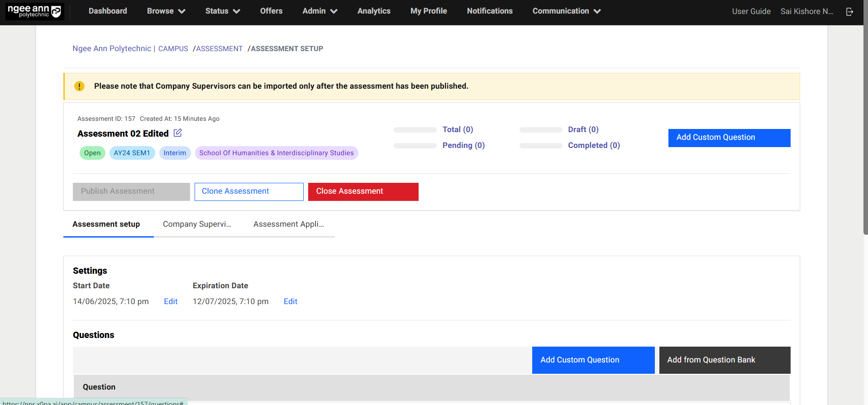Click the logout icon in top bar

click(849, 12)
